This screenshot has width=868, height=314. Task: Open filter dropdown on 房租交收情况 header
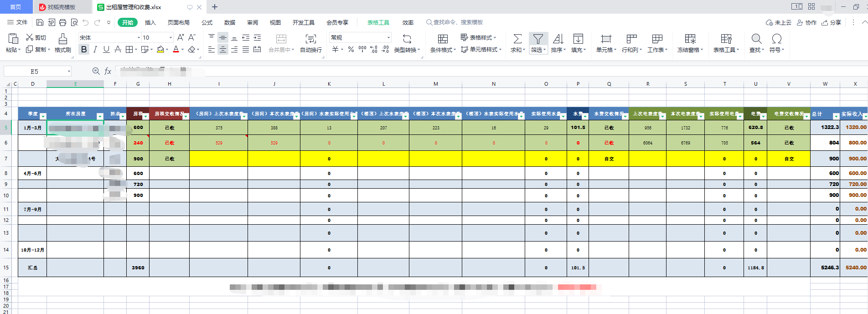tap(186, 116)
